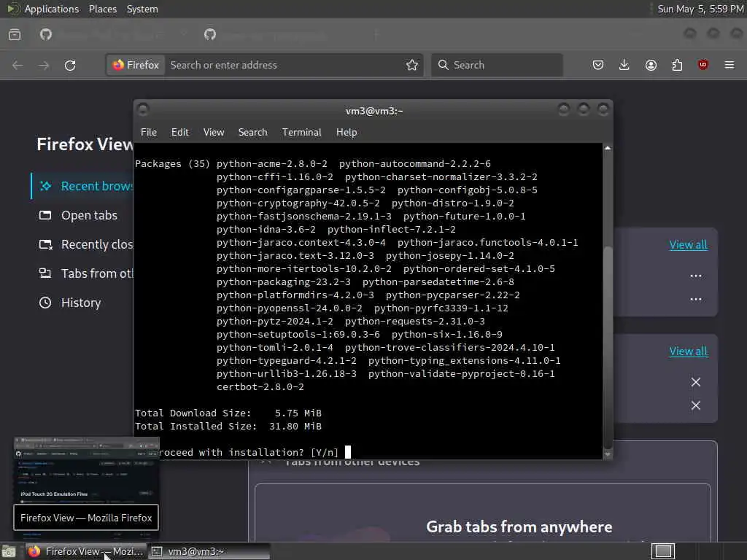Dismiss lower recently closed tab with X

[696, 405]
